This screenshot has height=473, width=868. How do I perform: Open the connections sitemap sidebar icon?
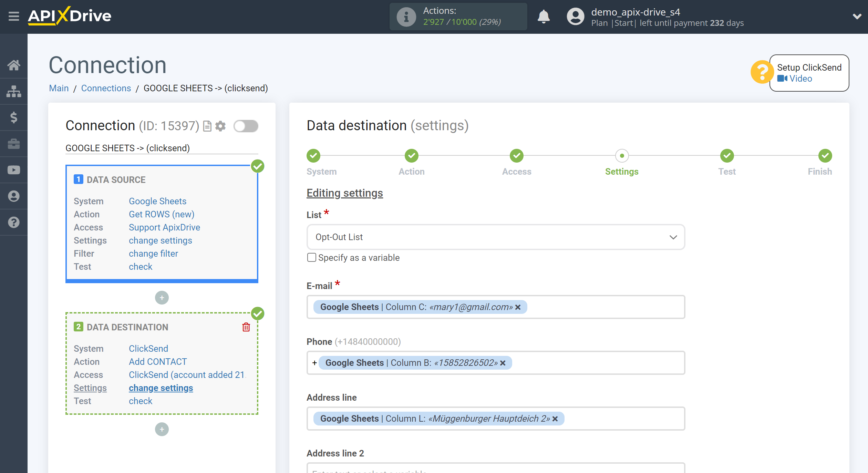coord(14,91)
